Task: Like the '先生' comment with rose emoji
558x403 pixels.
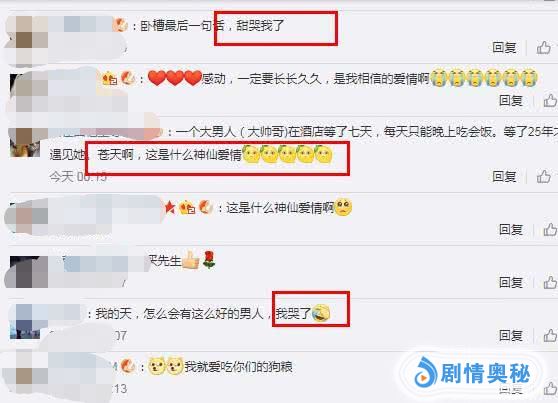Action: coord(551,283)
